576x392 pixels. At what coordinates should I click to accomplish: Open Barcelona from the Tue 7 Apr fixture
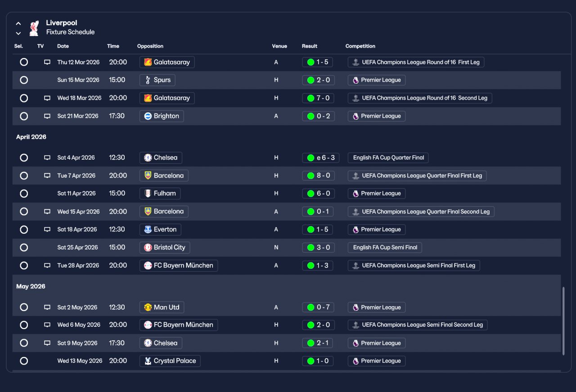[x=164, y=176]
